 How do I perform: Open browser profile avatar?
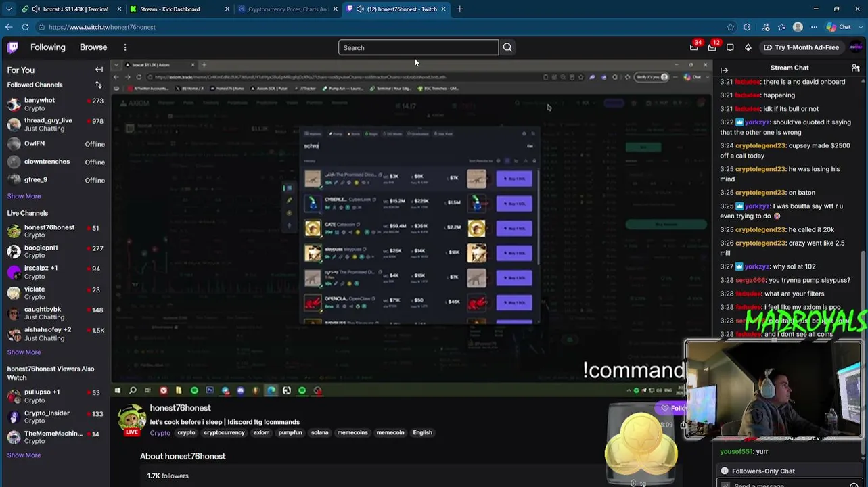(798, 27)
